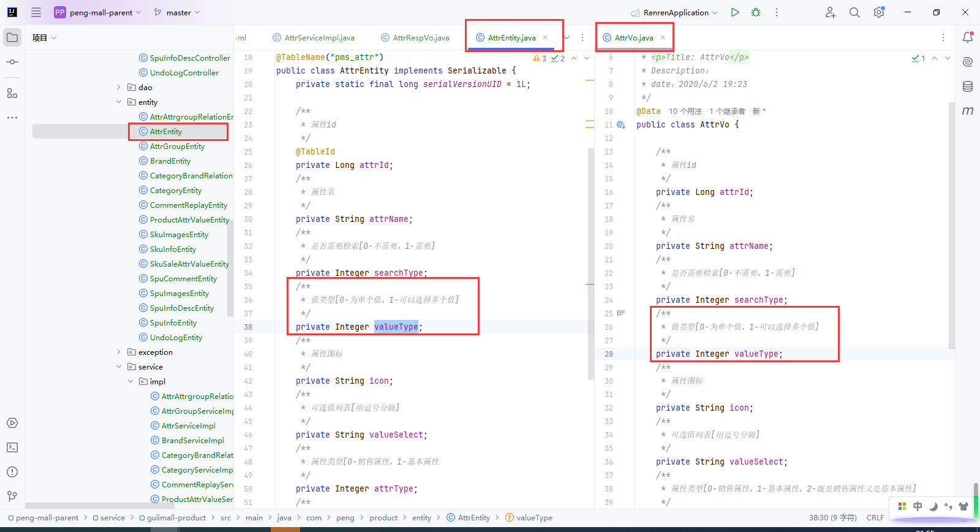This screenshot has height=532, width=980.
Task: Open the Git tool window
Action: 12,496
